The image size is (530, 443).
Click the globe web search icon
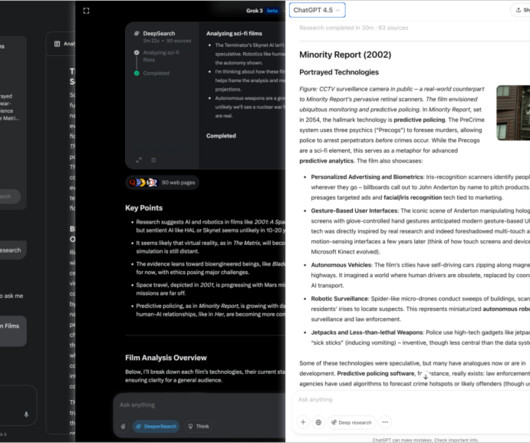click(318, 422)
